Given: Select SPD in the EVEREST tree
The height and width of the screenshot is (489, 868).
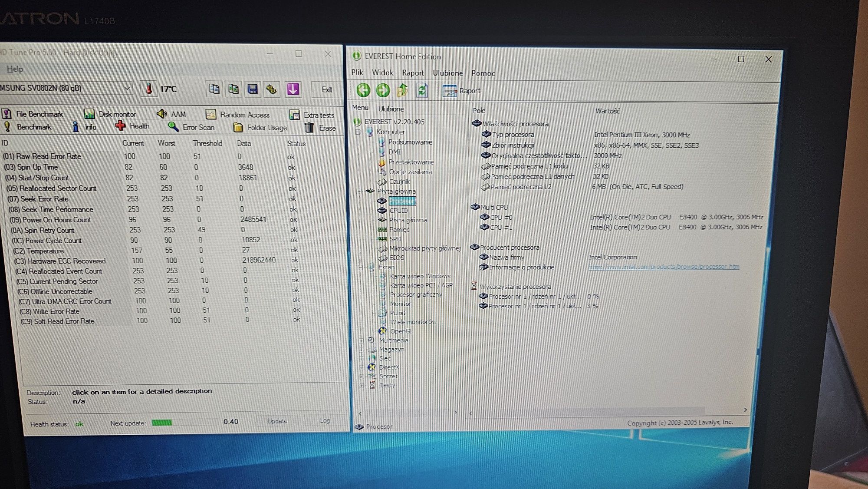Looking at the screenshot, I should point(395,239).
